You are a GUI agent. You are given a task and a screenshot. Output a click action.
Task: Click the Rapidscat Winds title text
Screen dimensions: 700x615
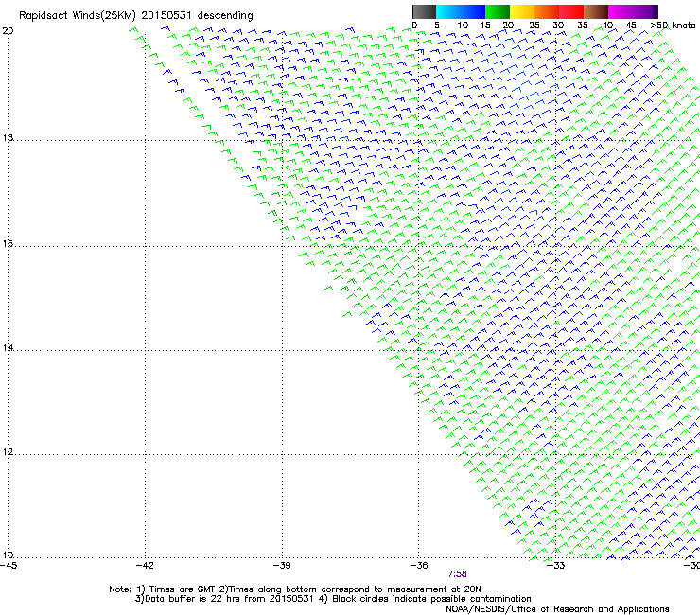(x=135, y=16)
